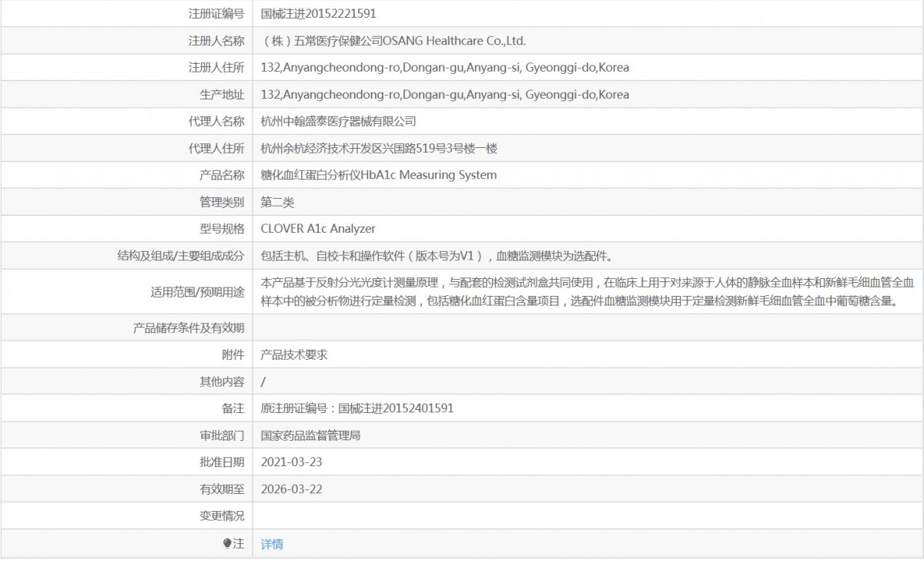The height and width of the screenshot is (561, 924).
Task: Click the 代理人名称 label
Action: click(x=216, y=121)
